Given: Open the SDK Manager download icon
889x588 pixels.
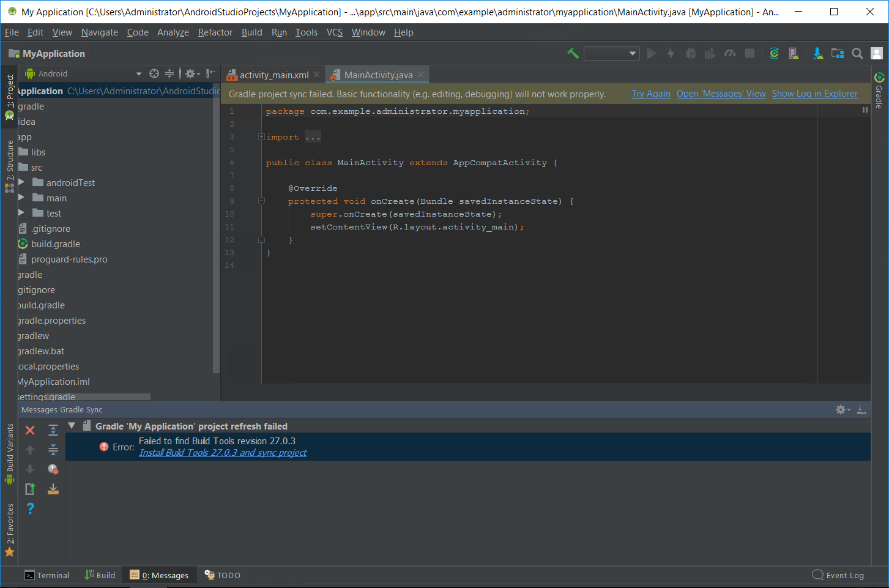Looking at the screenshot, I should click(x=818, y=53).
